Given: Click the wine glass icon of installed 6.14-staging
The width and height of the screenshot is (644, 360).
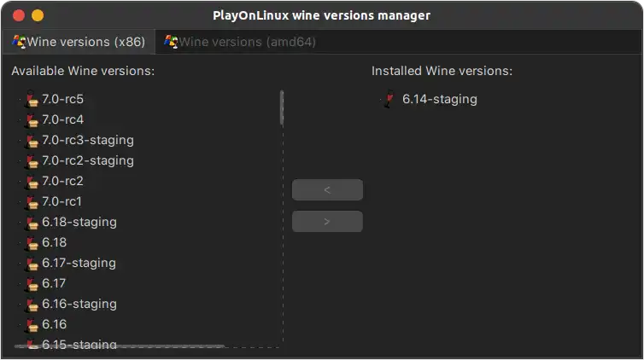Looking at the screenshot, I should click(x=389, y=99).
